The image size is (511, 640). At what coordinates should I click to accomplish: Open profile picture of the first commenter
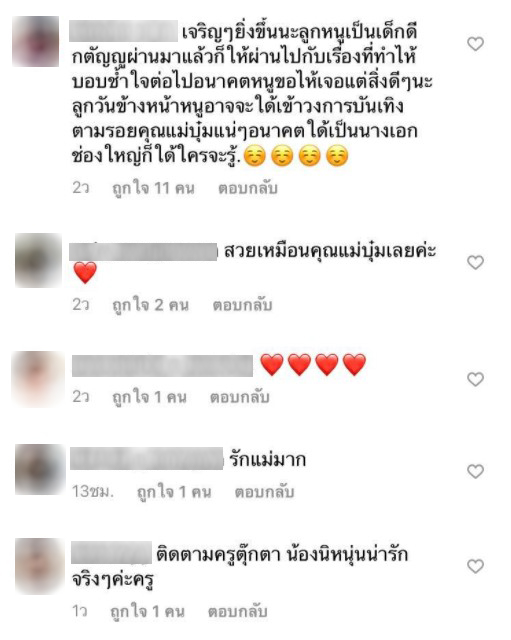(36, 41)
